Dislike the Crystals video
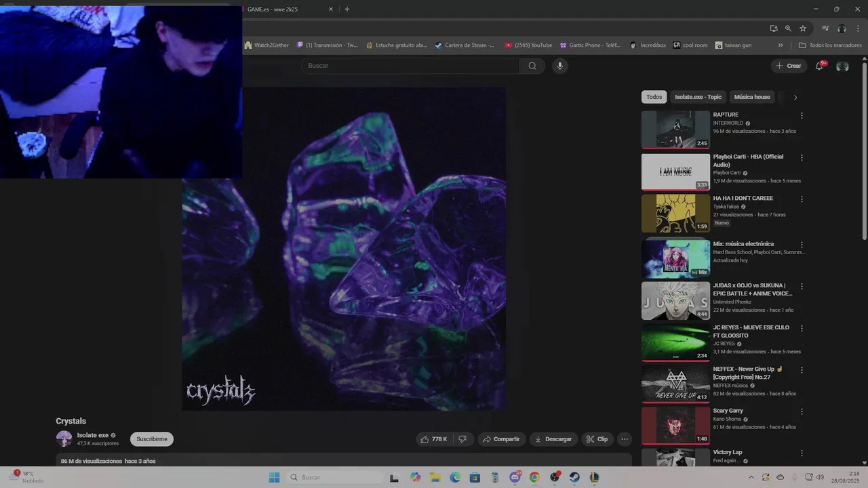The image size is (868, 488). (x=462, y=439)
